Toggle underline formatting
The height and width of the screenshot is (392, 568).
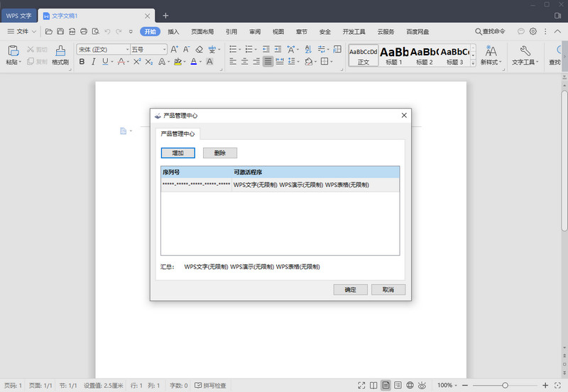[x=105, y=62]
